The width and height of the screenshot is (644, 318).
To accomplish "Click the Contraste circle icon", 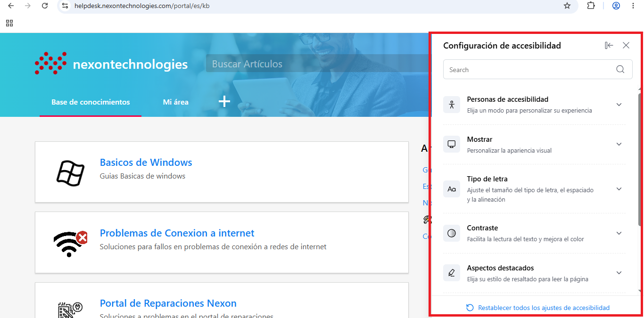I will click(x=452, y=233).
